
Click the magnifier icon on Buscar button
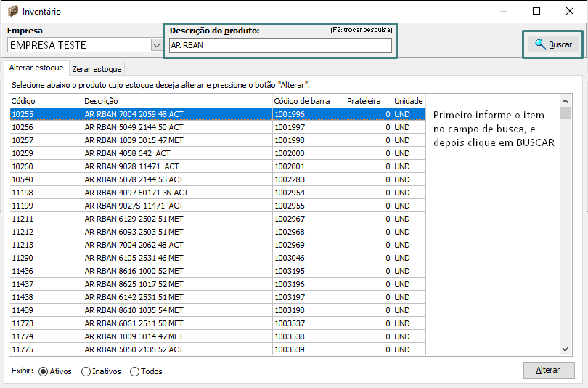coord(540,44)
